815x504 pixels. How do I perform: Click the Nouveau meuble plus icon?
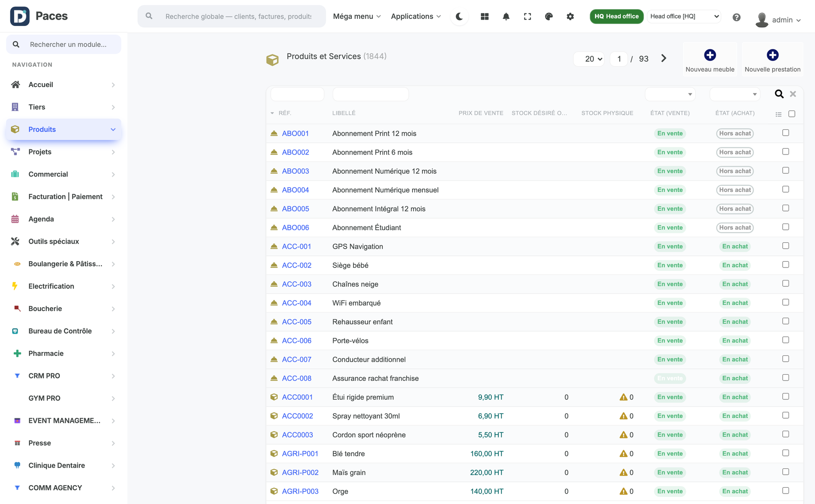pos(709,55)
